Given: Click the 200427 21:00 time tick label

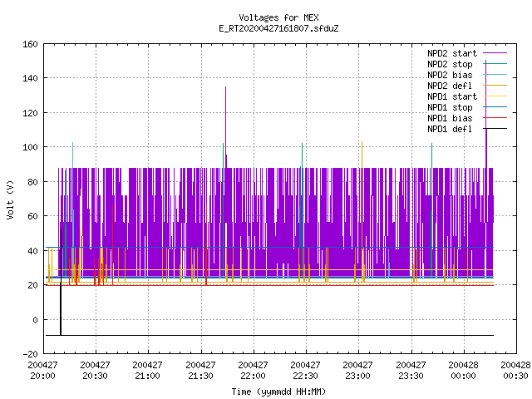Looking at the screenshot, I should 148,371.
